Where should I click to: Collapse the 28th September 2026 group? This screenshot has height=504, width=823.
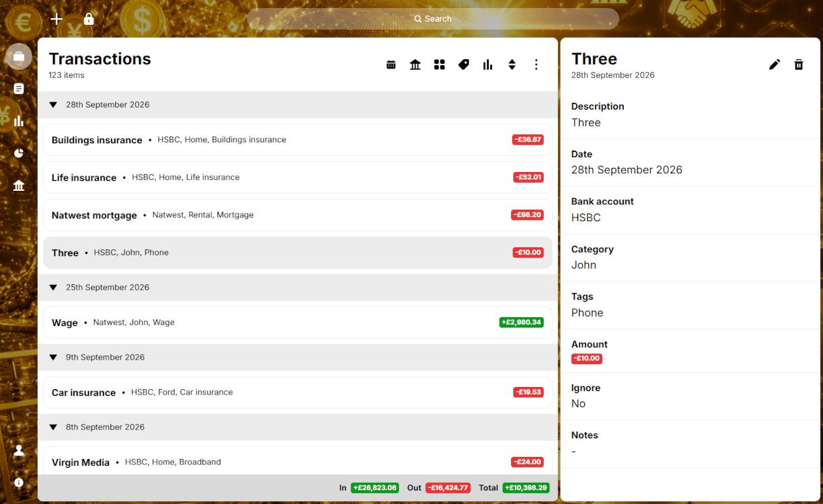tap(53, 105)
